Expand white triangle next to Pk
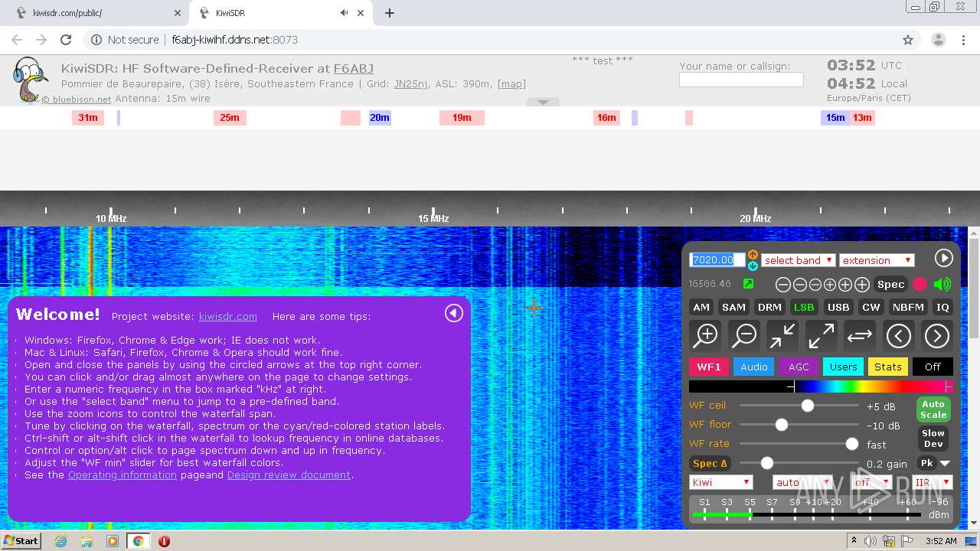 coord(945,463)
